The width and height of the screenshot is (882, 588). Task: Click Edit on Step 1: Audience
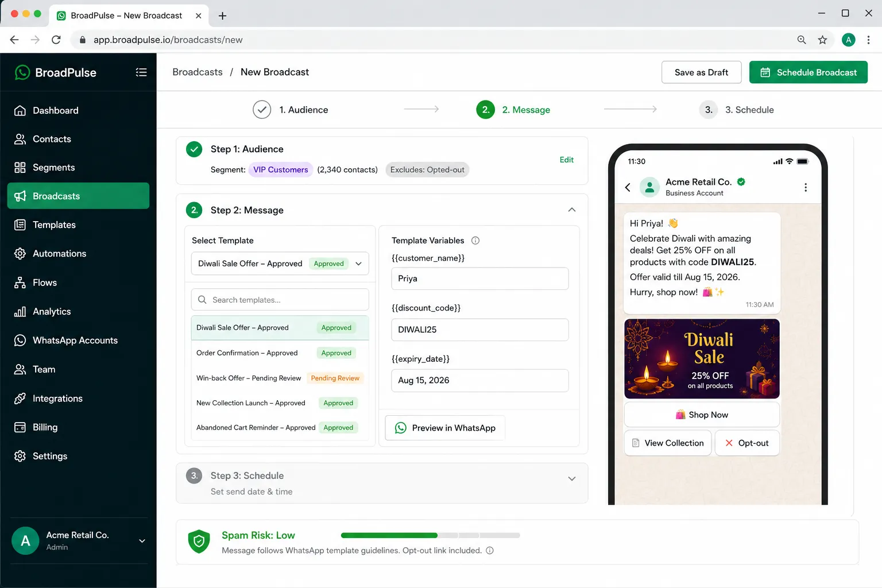coord(567,160)
